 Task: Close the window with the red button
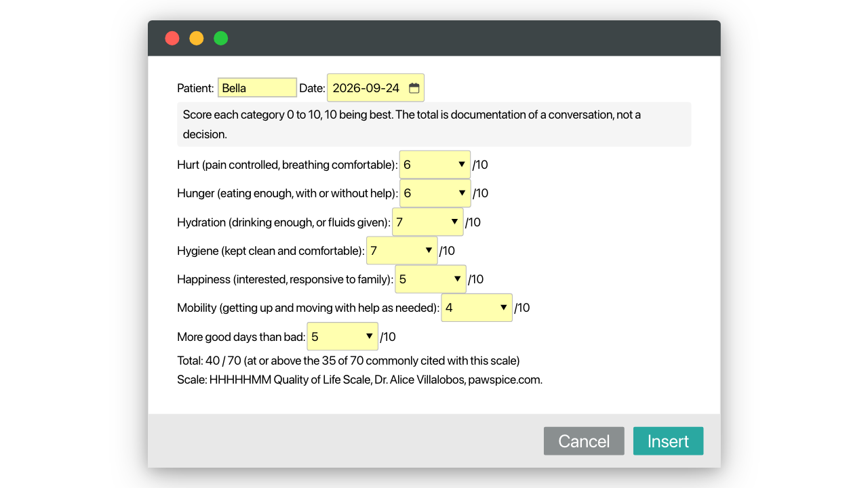172,38
